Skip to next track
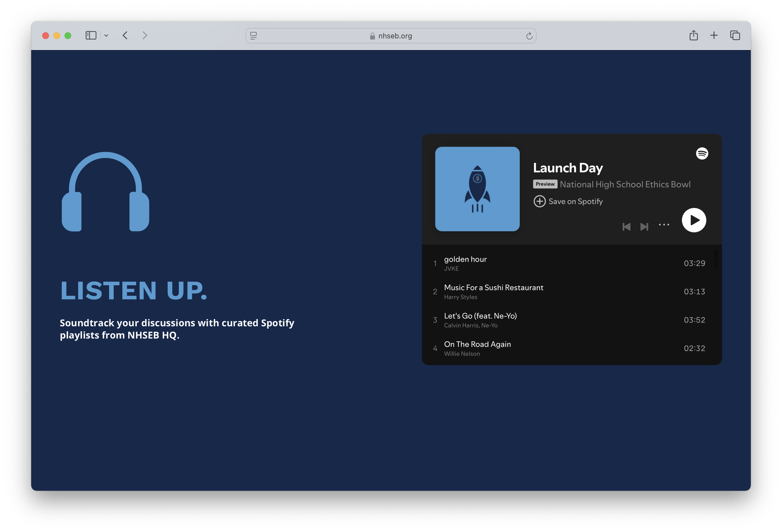782x532 pixels. [644, 227]
